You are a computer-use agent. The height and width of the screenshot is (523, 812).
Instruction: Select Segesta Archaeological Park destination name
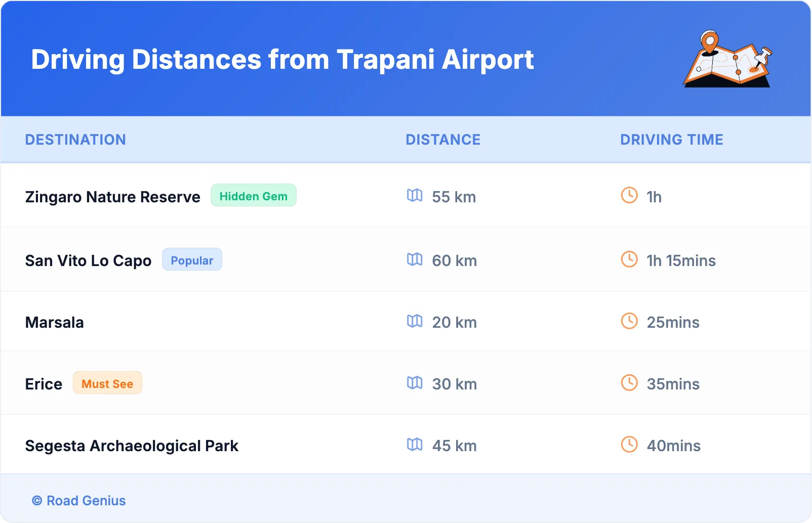(132, 446)
